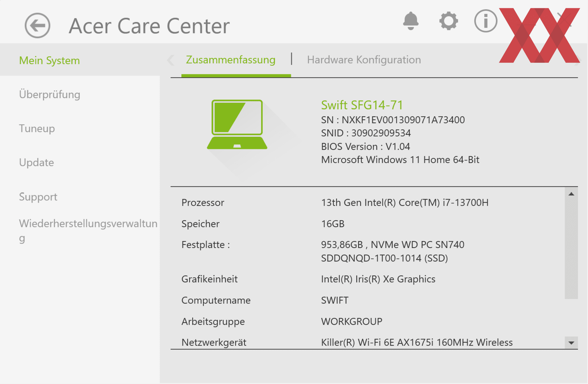
Task: Click the system list scrollbar thumb
Action: (571, 249)
